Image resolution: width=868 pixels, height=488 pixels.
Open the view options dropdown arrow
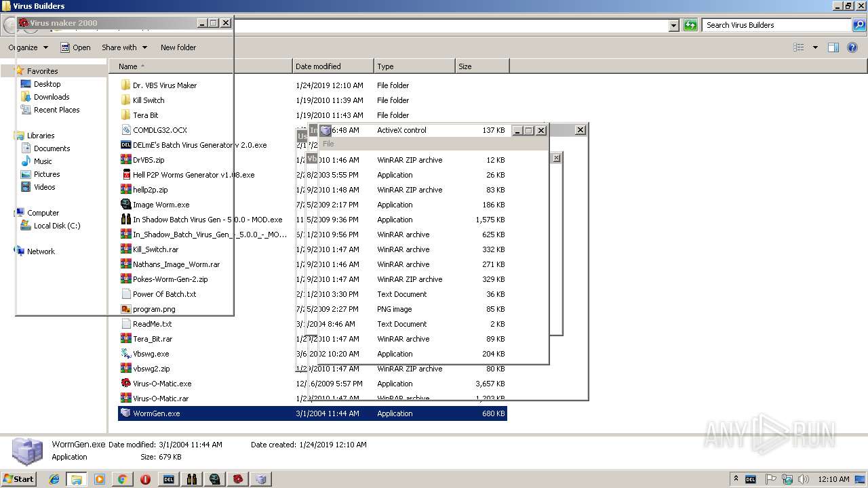point(815,47)
